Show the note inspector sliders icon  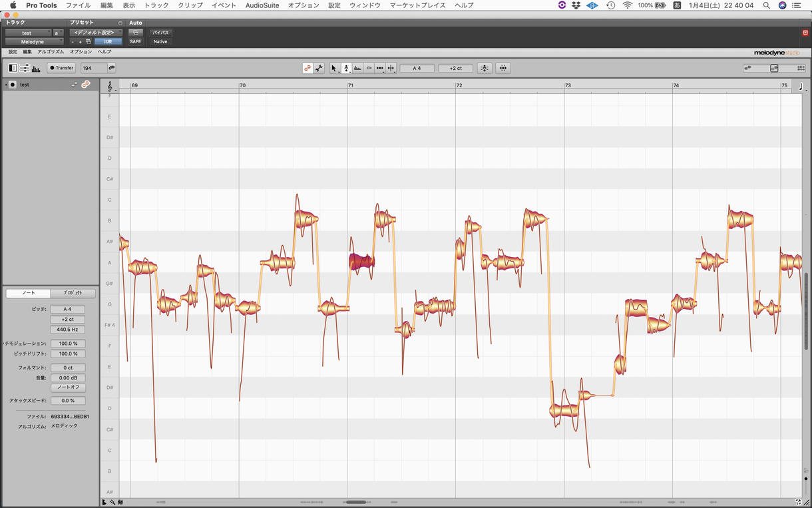(x=24, y=68)
